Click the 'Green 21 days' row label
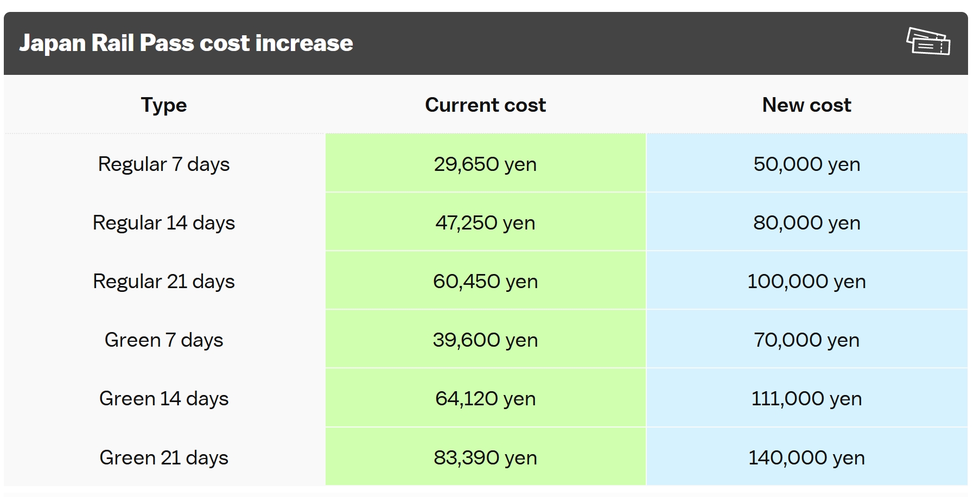 point(164,457)
